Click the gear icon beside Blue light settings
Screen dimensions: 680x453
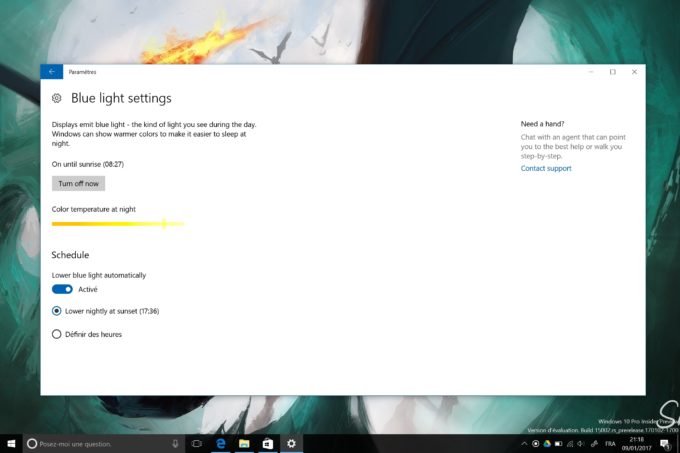click(57, 98)
